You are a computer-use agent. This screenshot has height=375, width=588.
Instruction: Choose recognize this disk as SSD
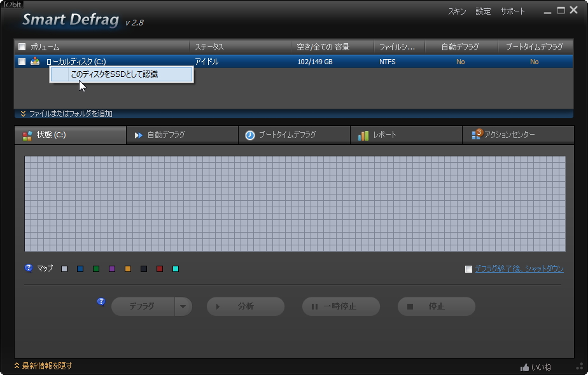(x=122, y=74)
